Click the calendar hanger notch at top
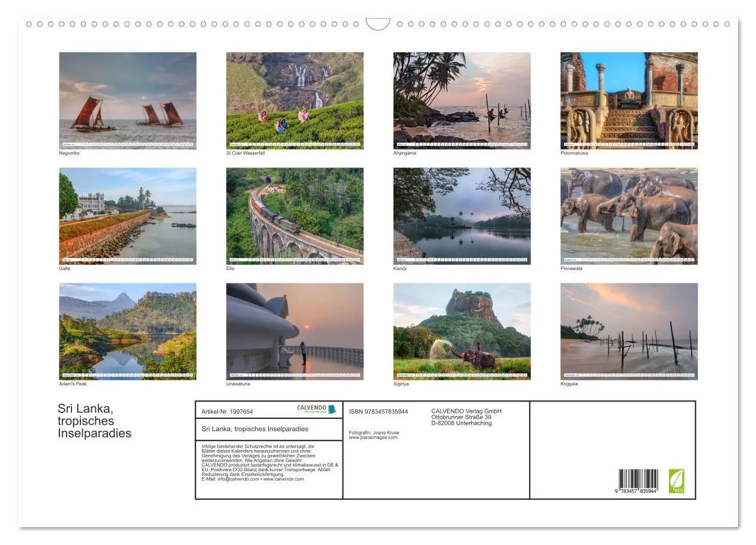This screenshot has width=756, height=545. 378,24
